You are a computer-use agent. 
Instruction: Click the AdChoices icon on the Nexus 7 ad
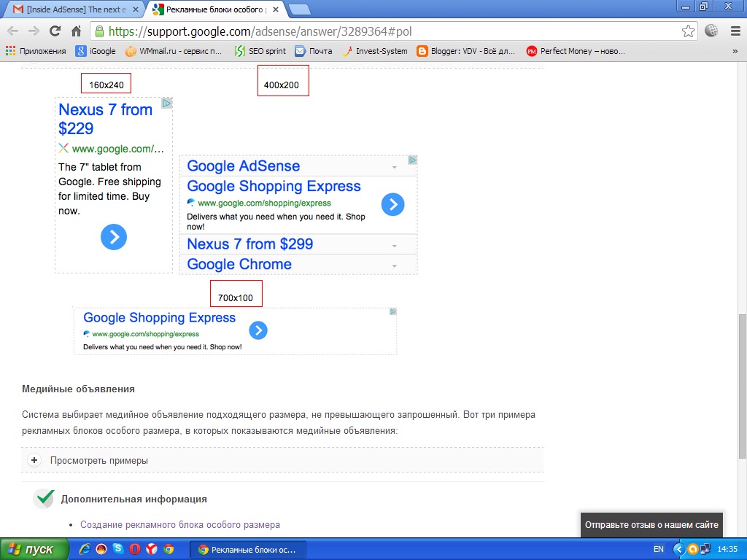167,103
